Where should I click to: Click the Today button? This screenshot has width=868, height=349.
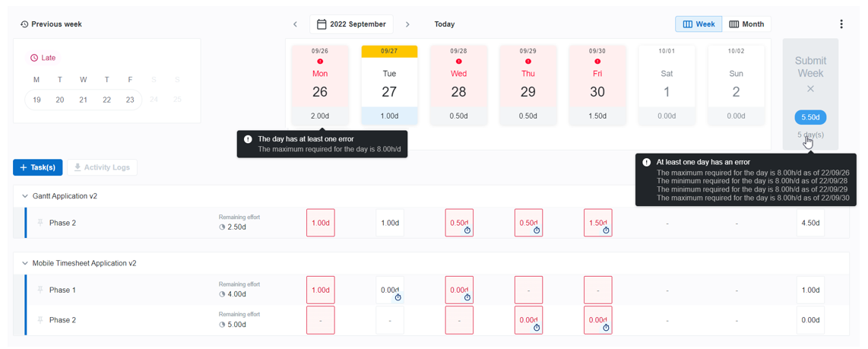pyautogui.click(x=445, y=24)
